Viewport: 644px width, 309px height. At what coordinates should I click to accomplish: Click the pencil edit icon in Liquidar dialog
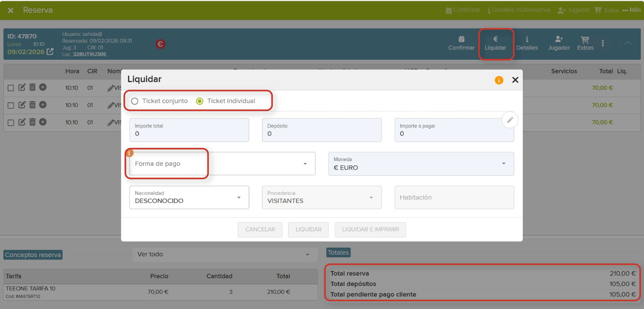pos(510,120)
